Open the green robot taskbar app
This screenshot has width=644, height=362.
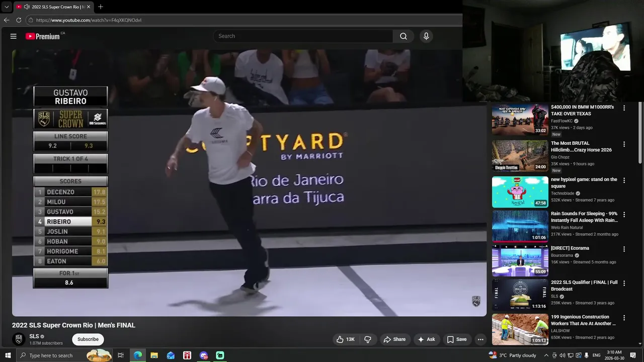[x=220, y=355]
